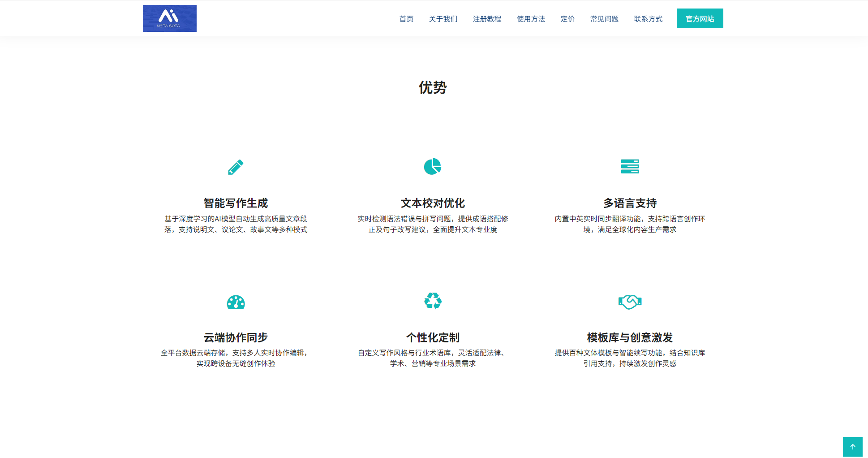This screenshot has height=458, width=868.
Task: Click the 智能写作生成 heading
Action: click(x=235, y=203)
